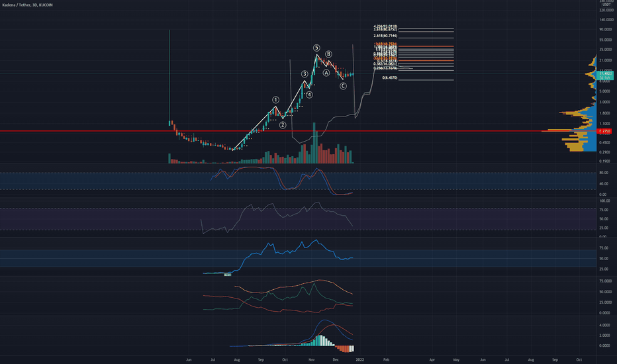Click the 1.8000 price axis label
Image resolution: width=617 pixels, height=364 pixels.
tap(606, 113)
